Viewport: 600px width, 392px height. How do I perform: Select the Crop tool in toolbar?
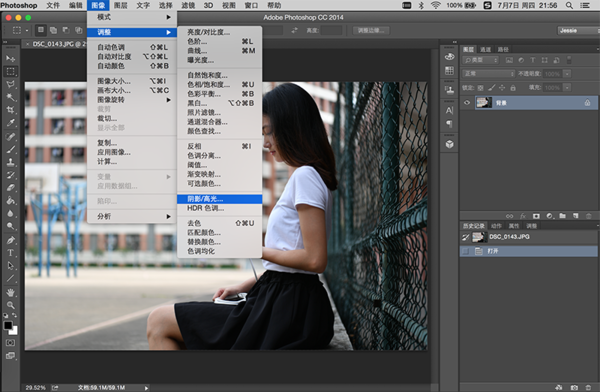10,110
